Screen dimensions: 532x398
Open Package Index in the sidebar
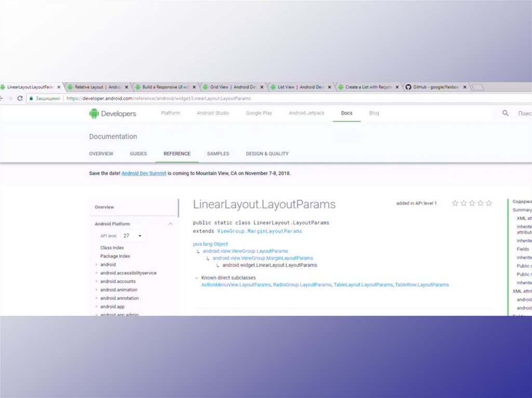point(115,256)
